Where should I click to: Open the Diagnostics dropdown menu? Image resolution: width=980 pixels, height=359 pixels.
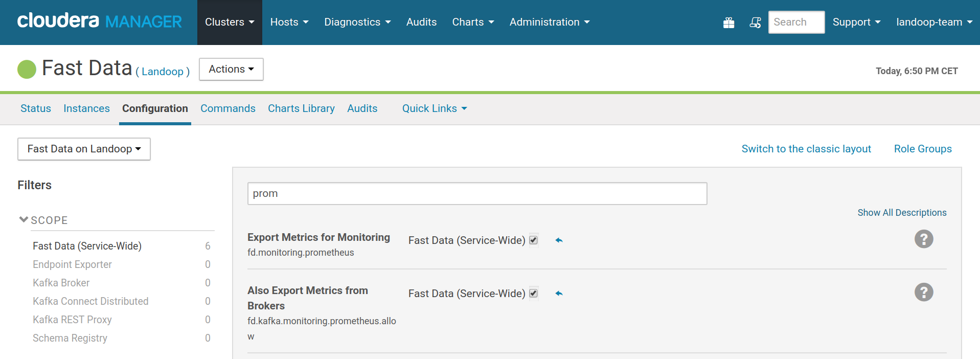point(357,22)
